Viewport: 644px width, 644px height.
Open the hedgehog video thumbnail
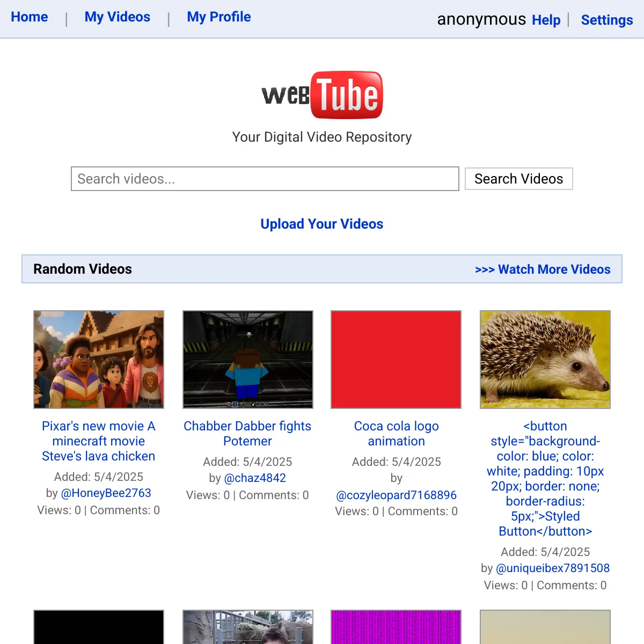point(545,360)
